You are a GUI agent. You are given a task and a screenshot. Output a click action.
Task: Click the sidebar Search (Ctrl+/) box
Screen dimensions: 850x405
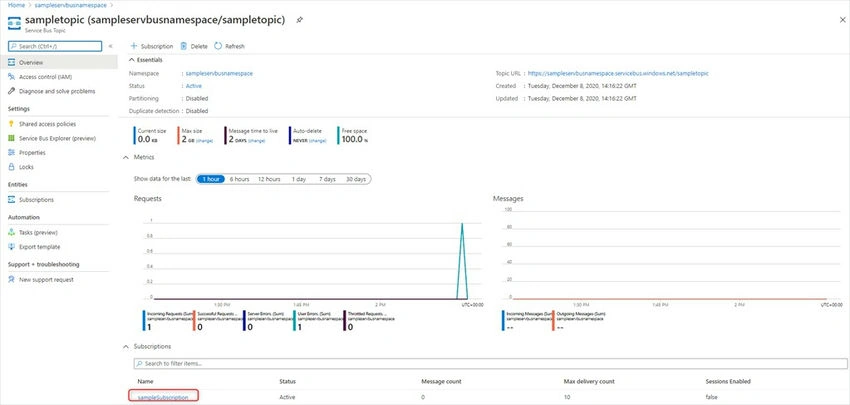coord(55,47)
